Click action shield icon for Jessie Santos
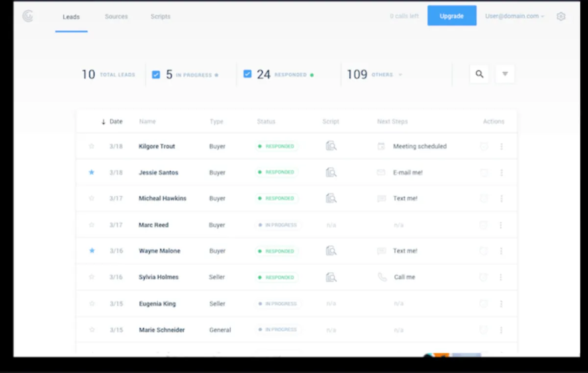Image resolution: width=588 pixels, height=373 pixels. [484, 173]
